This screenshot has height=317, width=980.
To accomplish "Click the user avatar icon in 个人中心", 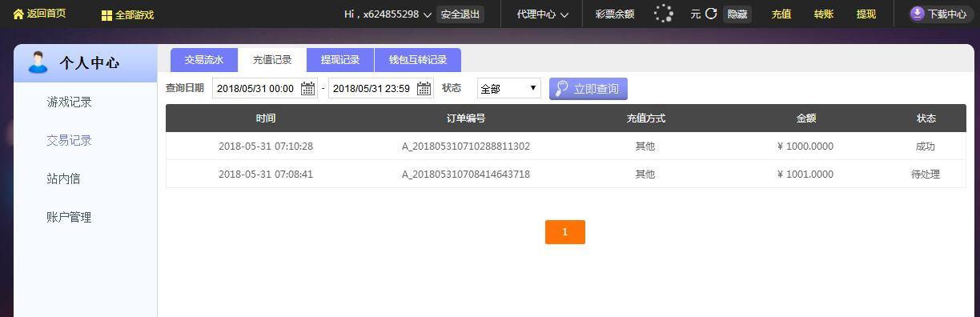I will [x=38, y=62].
